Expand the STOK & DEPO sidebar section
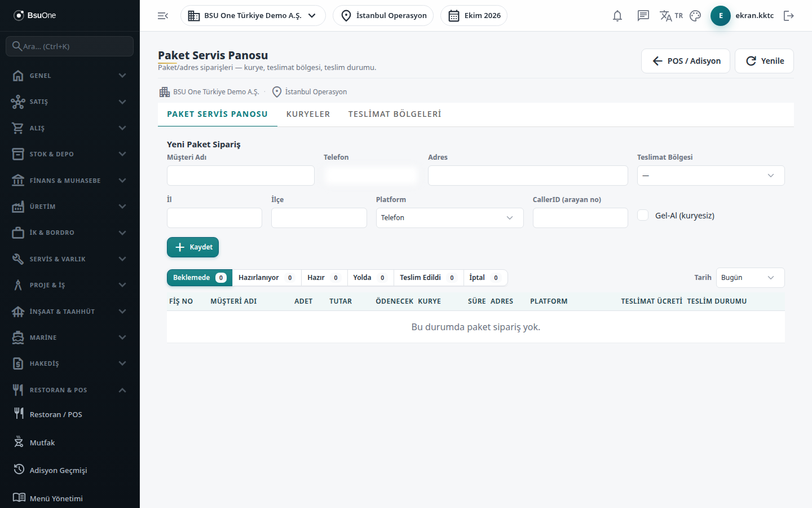This screenshot has width=812, height=508. [70, 154]
